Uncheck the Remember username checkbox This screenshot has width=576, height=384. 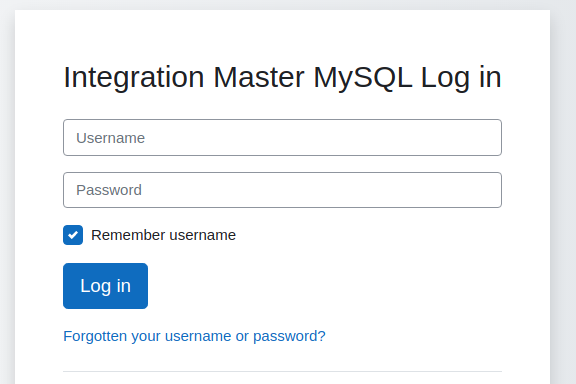coord(73,235)
